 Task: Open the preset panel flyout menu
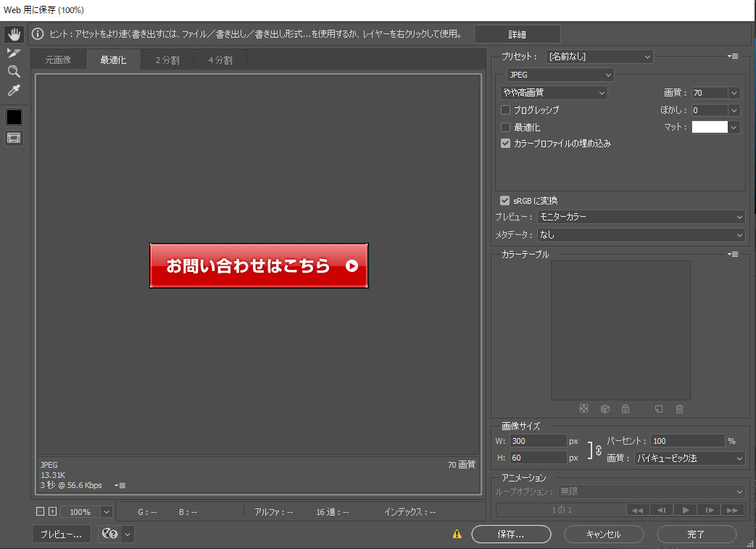pyautogui.click(x=732, y=57)
